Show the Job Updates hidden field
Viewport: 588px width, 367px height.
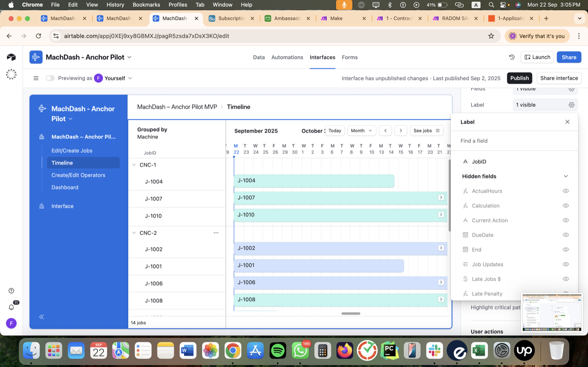(x=566, y=264)
